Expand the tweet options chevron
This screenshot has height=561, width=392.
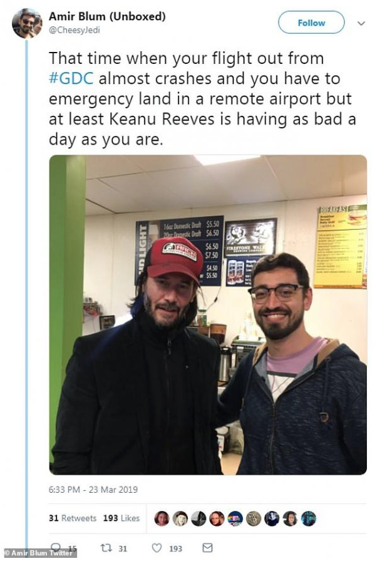pyautogui.click(x=361, y=23)
